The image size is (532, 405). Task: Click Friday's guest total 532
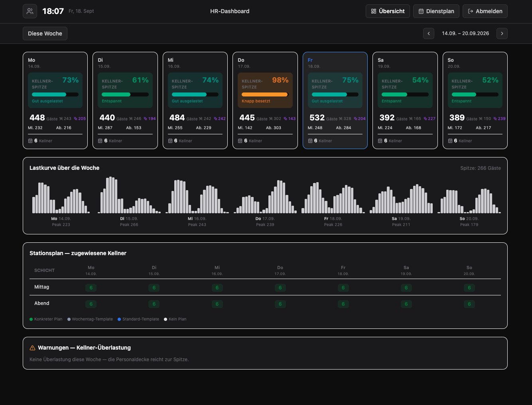click(x=317, y=118)
